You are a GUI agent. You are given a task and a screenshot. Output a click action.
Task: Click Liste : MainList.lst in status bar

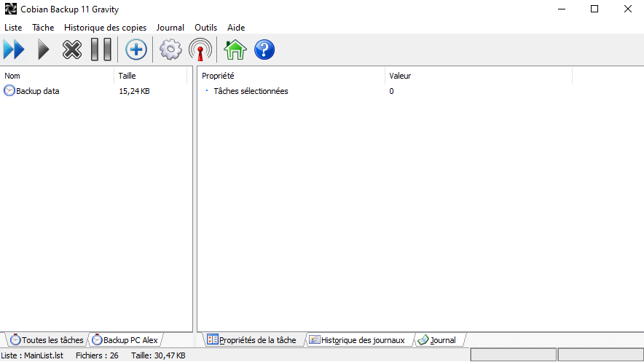click(x=33, y=355)
